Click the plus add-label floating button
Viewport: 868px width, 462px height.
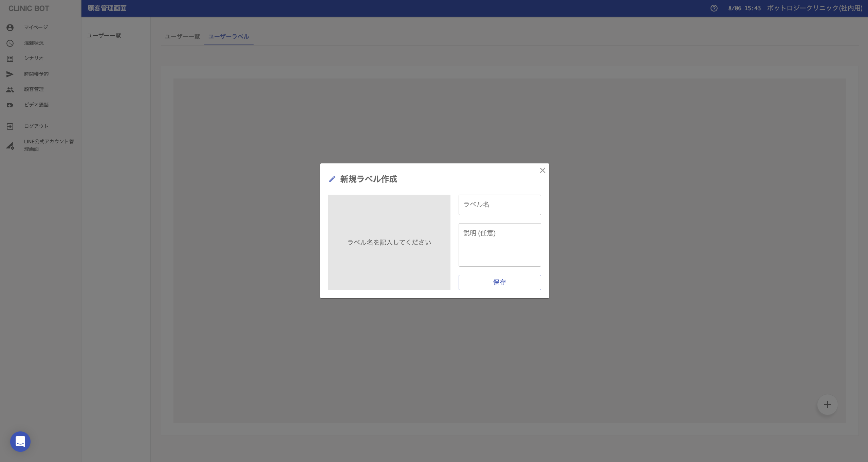coord(827,405)
